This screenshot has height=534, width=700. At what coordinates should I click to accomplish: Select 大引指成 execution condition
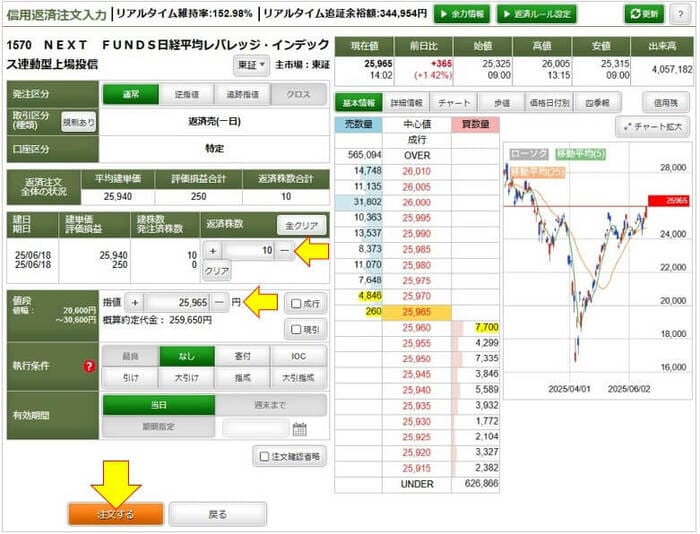point(298,378)
